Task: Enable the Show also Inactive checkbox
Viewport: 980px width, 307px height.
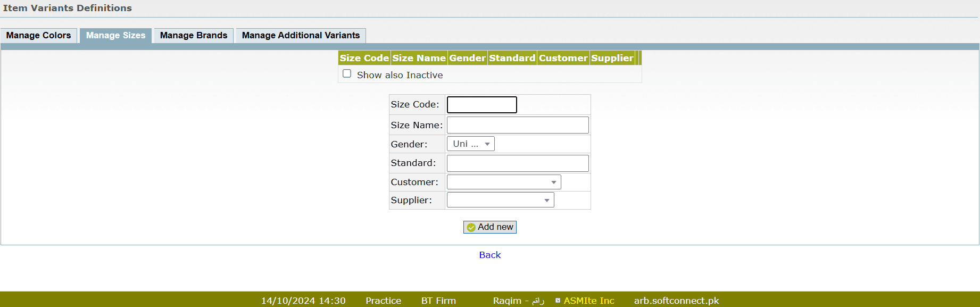Action: (347, 74)
